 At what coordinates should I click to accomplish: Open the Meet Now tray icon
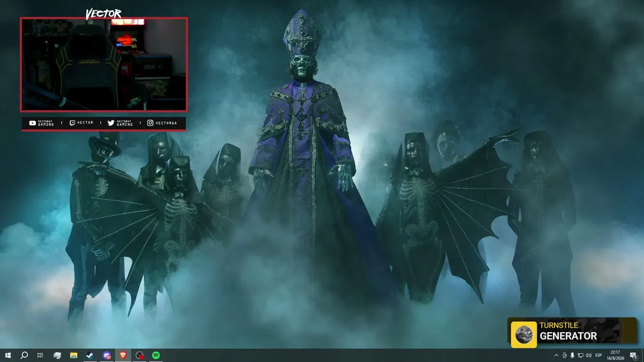pos(565,355)
